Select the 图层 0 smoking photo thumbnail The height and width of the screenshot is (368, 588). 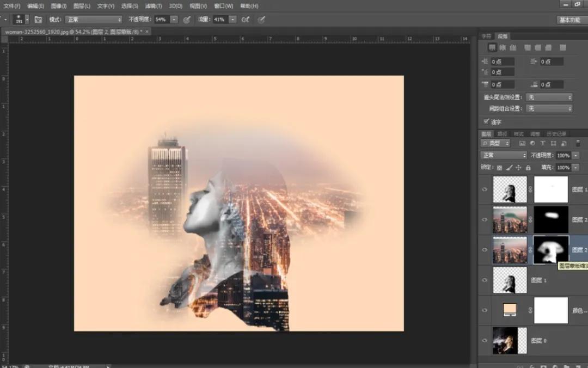click(510, 341)
